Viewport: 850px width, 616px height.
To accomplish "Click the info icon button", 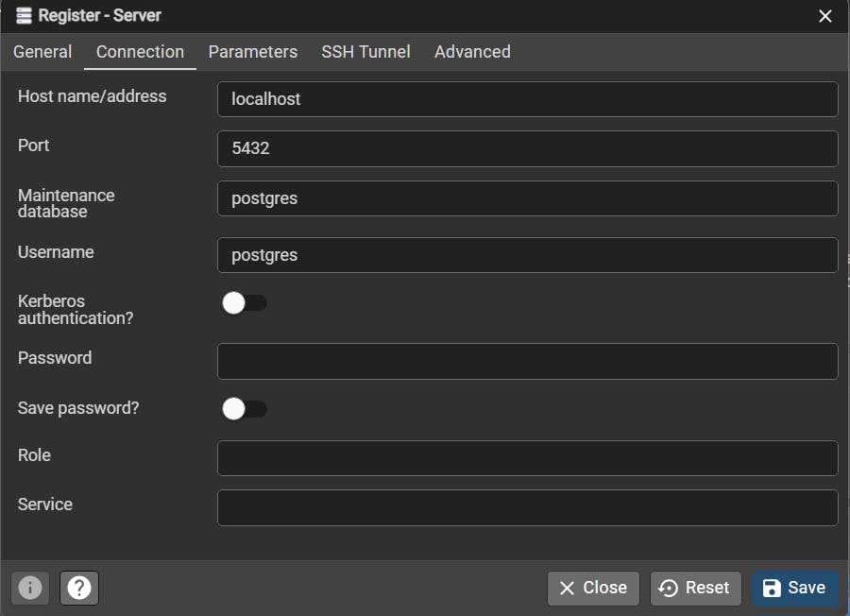I will point(30,588).
